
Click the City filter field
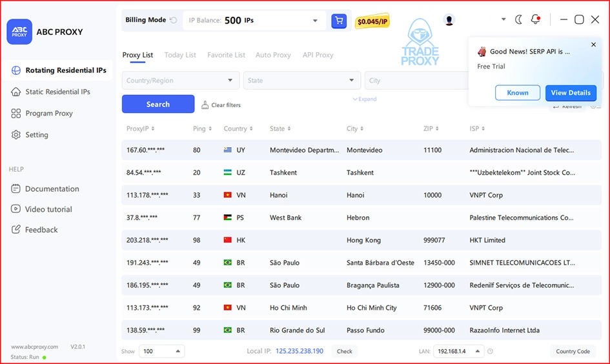point(417,81)
